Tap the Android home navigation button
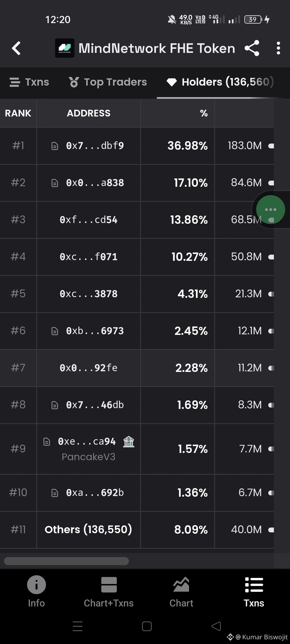 147,626
